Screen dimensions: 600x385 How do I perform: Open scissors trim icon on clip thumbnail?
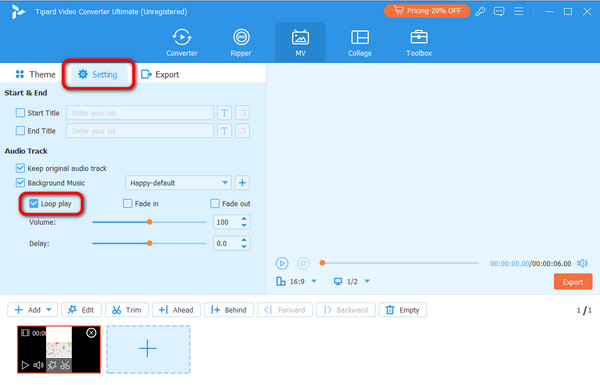coord(65,365)
